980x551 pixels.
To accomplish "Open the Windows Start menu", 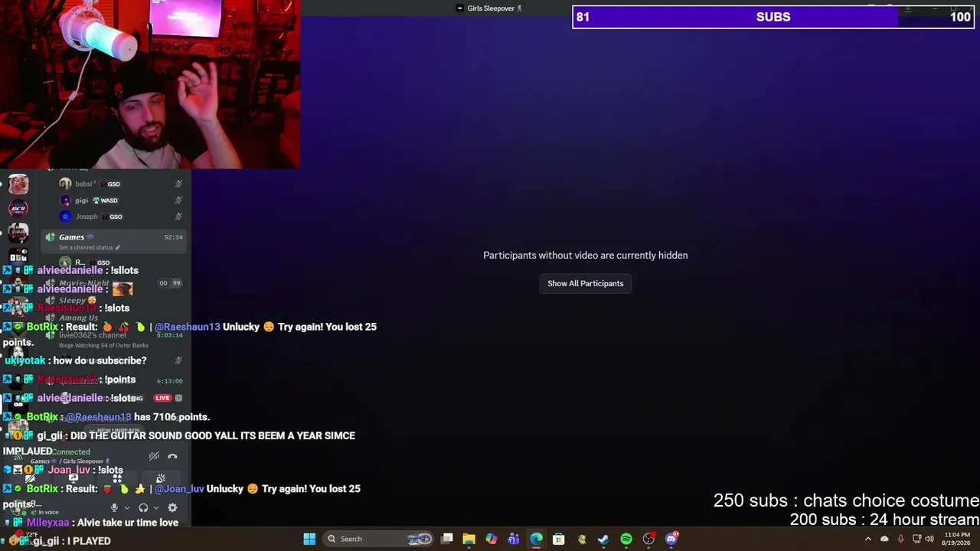I will (309, 539).
